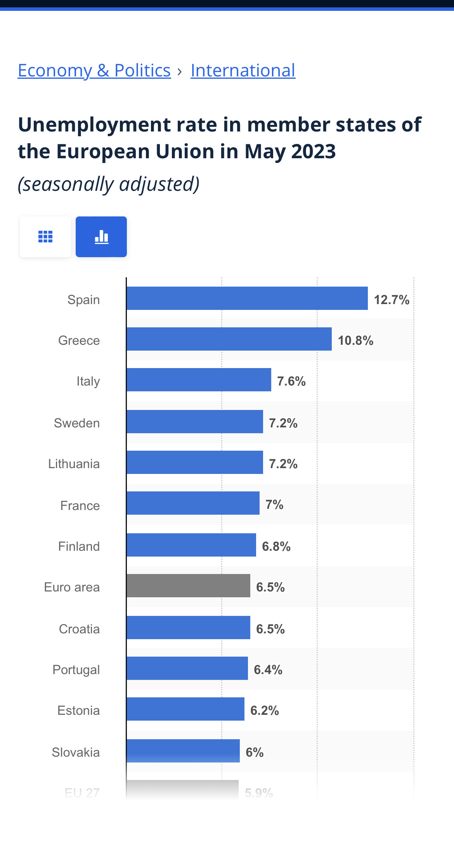Open the International breadcrumb link

(x=243, y=71)
